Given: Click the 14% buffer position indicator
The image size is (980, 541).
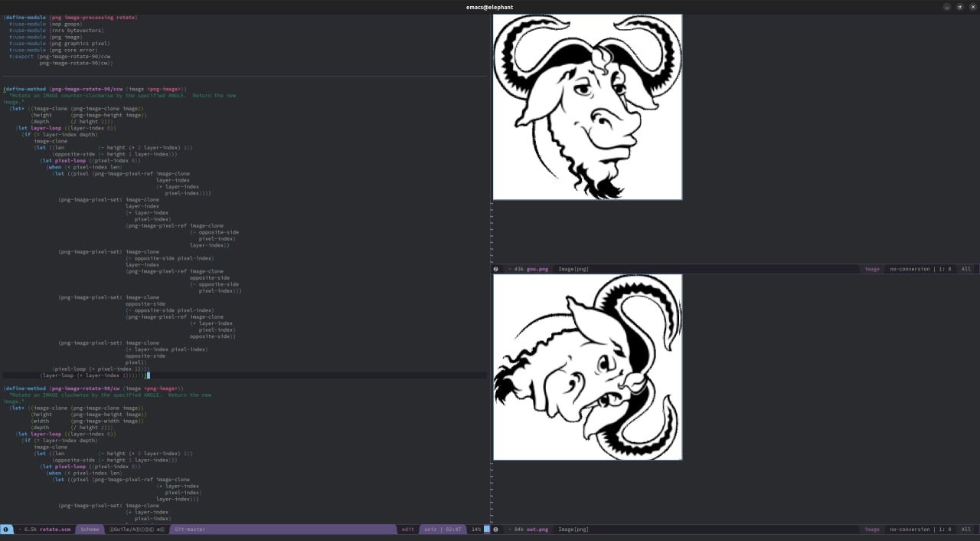Looking at the screenshot, I should (476, 530).
